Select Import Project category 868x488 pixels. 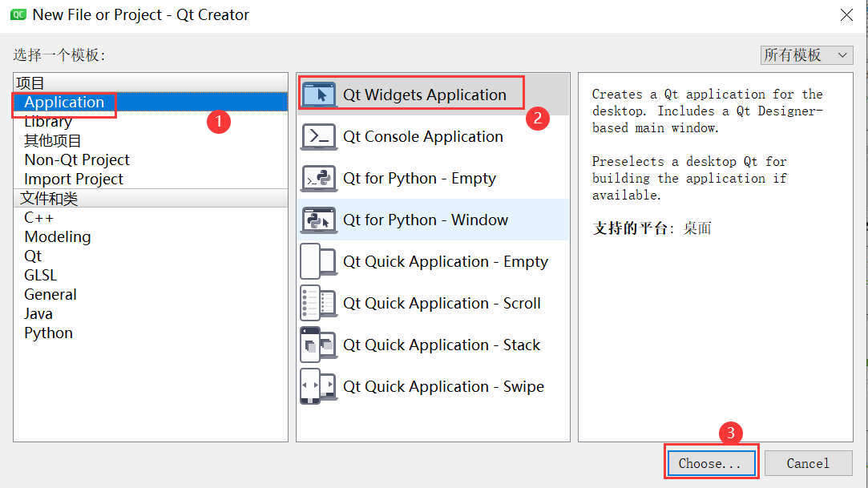pyautogui.click(x=151, y=179)
